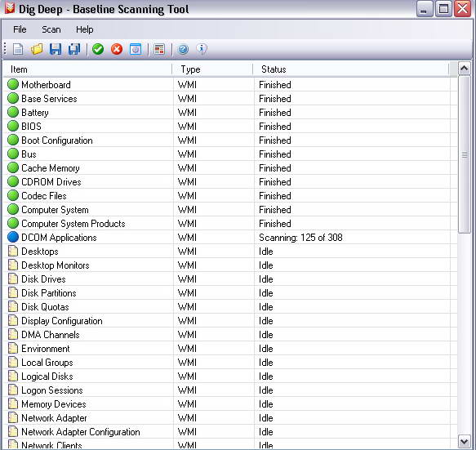Open the File menu
The height and width of the screenshot is (450, 476).
pos(20,29)
